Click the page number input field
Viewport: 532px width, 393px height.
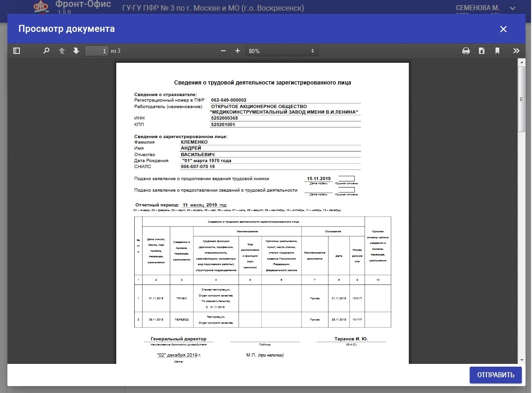[x=97, y=51]
